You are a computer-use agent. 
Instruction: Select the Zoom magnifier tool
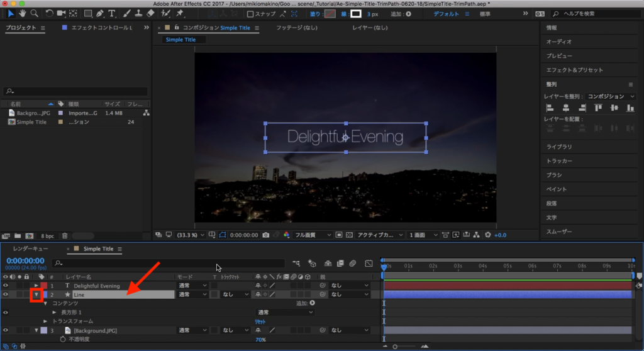[x=34, y=13]
